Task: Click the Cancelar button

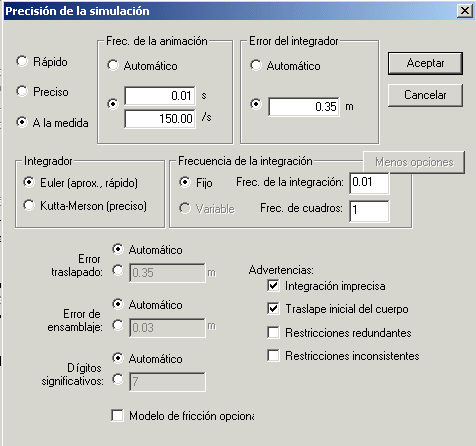Action: pyautogui.click(x=425, y=95)
